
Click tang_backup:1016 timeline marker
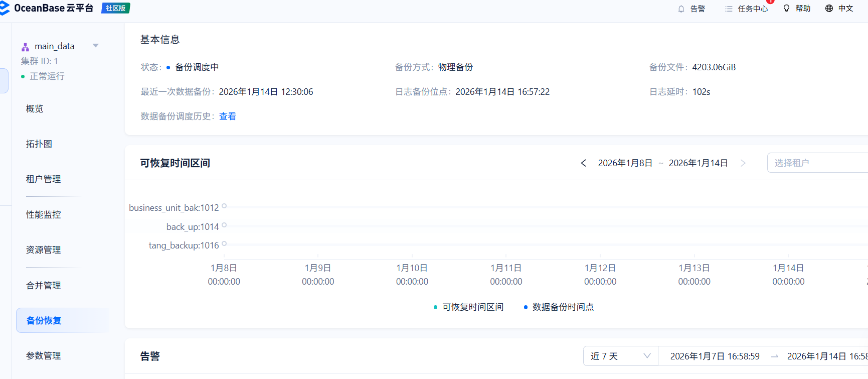pos(224,244)
